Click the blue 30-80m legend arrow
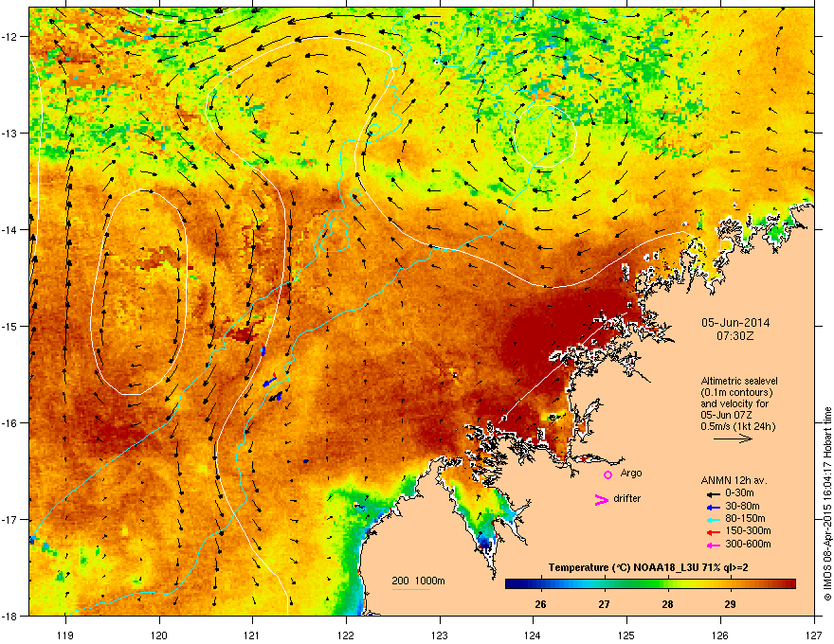Screen dimensions: 834x644 pos(713,507)
